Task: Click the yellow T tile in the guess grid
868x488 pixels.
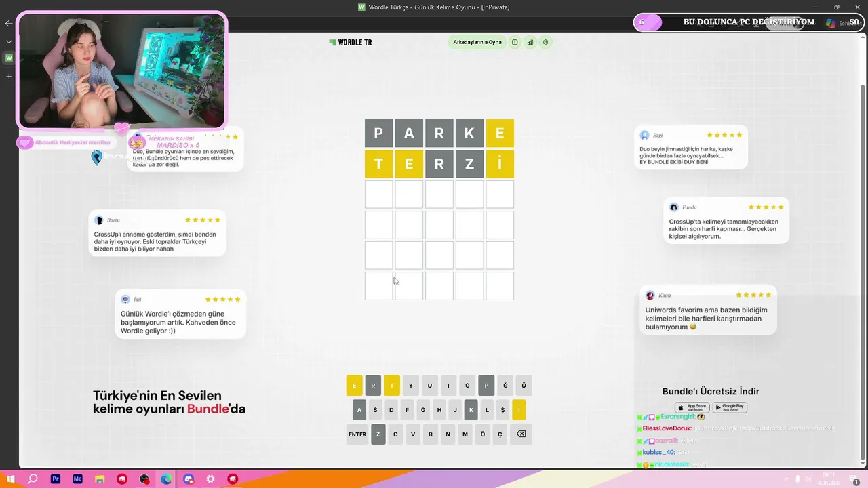Action: click(x=378, y=164)
